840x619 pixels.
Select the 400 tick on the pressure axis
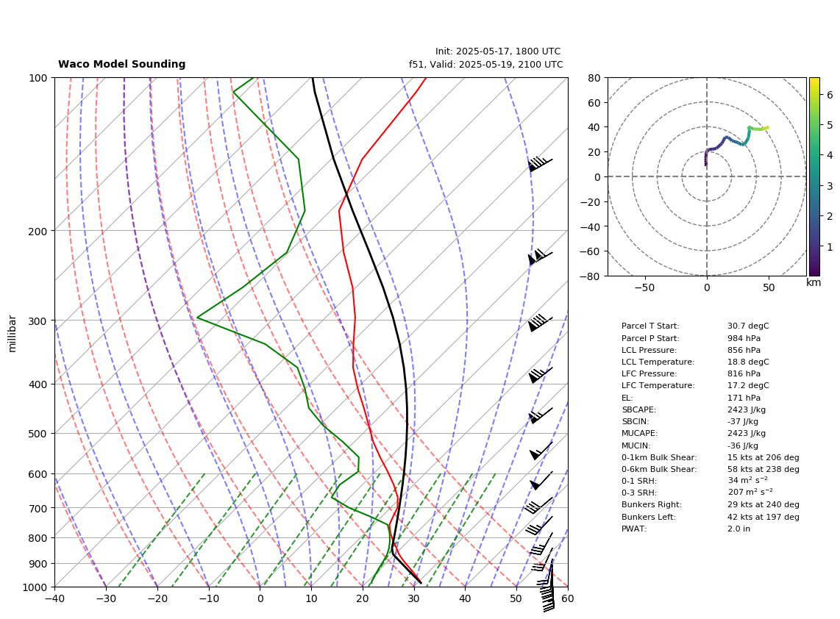pyautogui.click(x=38, y=384)
